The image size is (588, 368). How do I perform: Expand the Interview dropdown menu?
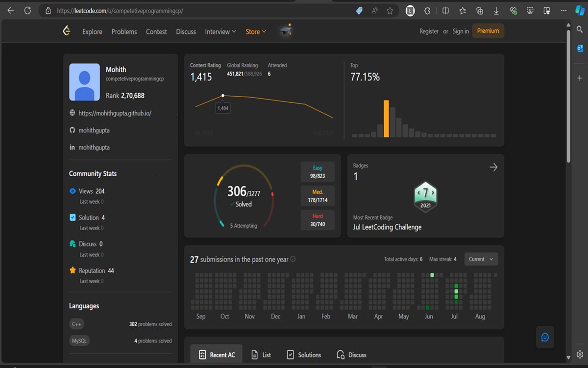click(220, 31)
